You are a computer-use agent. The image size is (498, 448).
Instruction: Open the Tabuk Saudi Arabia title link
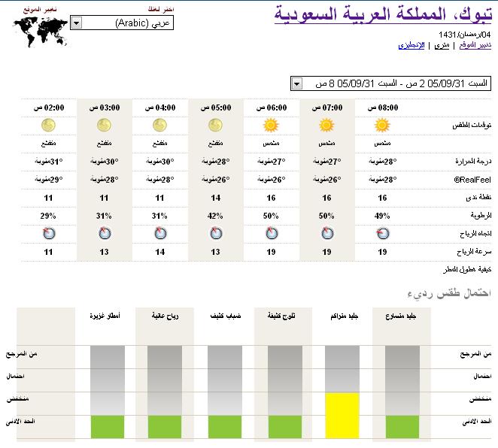click(383, 14)
